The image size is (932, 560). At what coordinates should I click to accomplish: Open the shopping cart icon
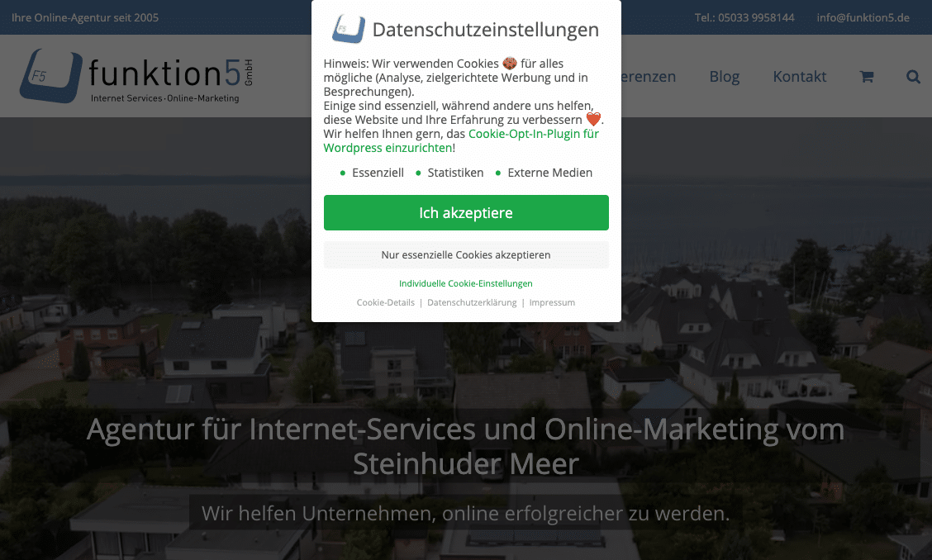tap(866, 76)
